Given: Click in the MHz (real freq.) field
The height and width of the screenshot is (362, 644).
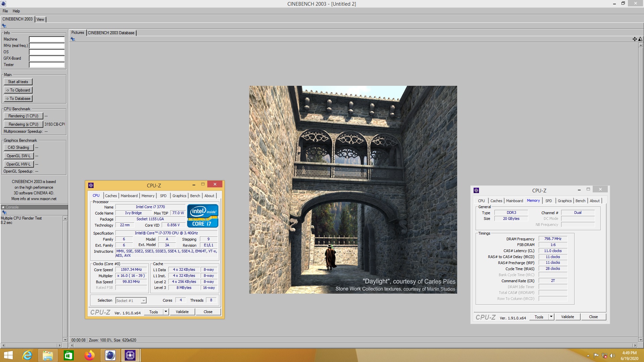Looking at the screenshot, I should click(x=47, y=46).
